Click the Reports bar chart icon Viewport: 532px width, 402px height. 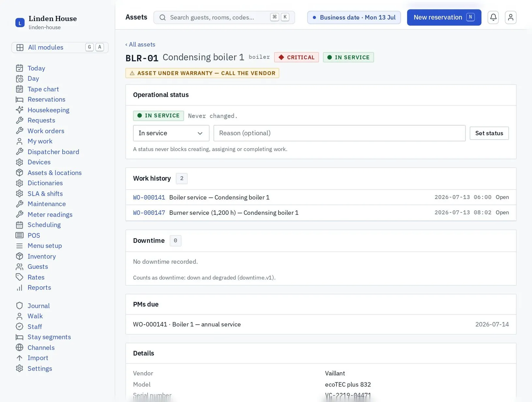click(x=20, y=287)
